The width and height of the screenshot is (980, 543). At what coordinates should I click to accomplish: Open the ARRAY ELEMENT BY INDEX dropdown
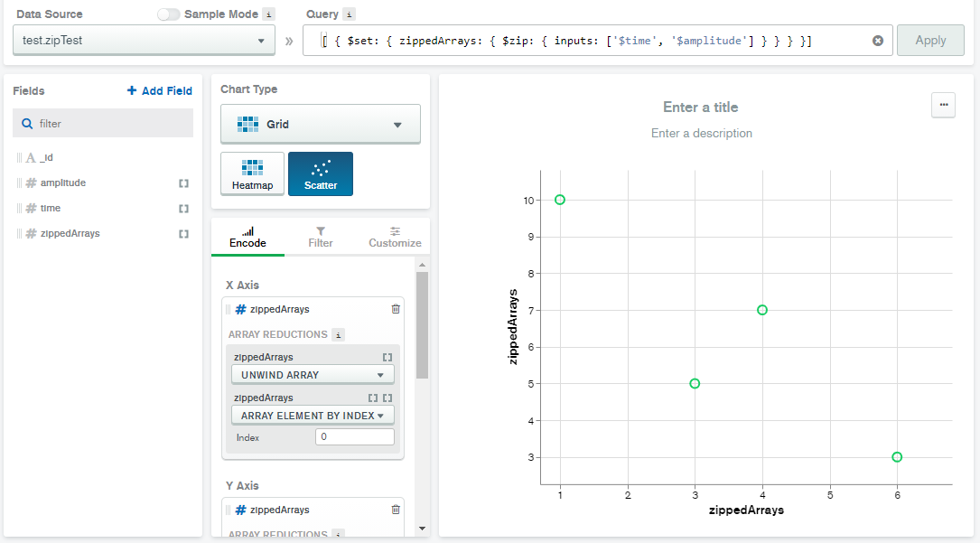pyautogui.click(x=313, y=416)
